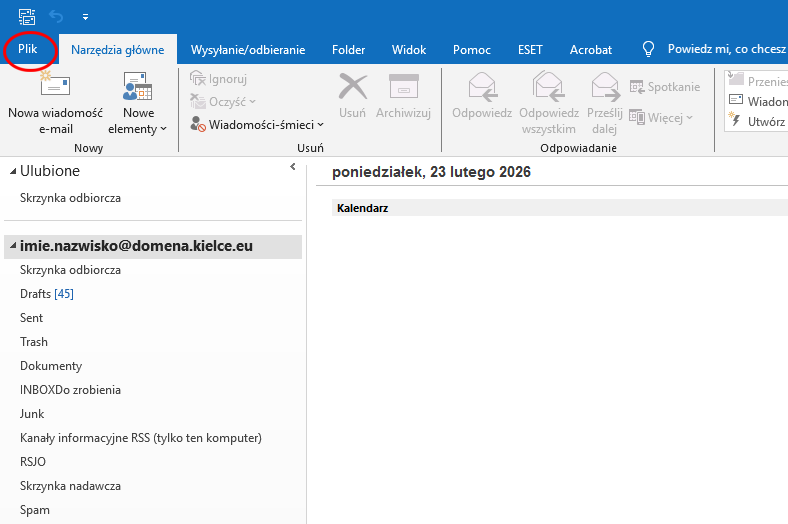Open the Acrobat tab
788x524 pixels.
[x=590, y=50]
